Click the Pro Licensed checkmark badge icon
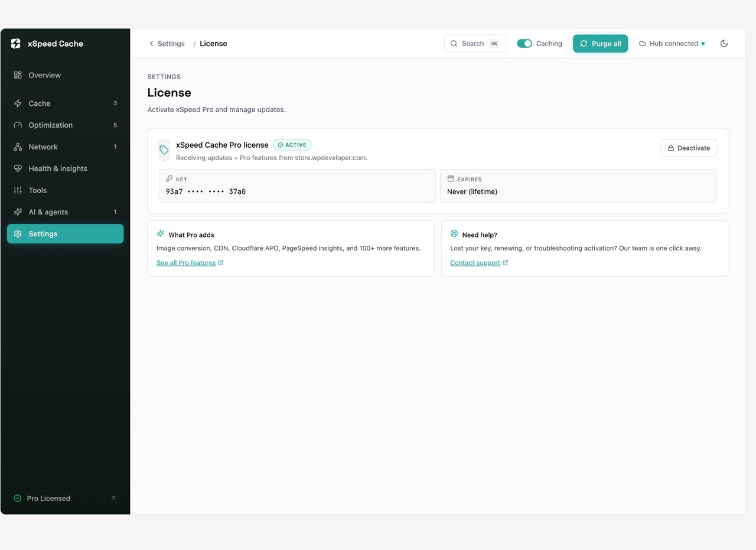Screen dimensions: 756x550 point(18,499)
